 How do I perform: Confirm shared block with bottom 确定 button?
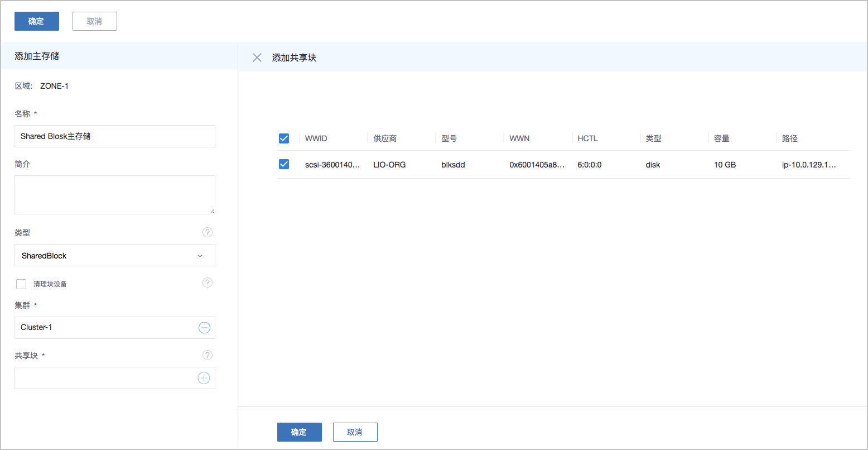pyautogui.click(x=300, y=432)
